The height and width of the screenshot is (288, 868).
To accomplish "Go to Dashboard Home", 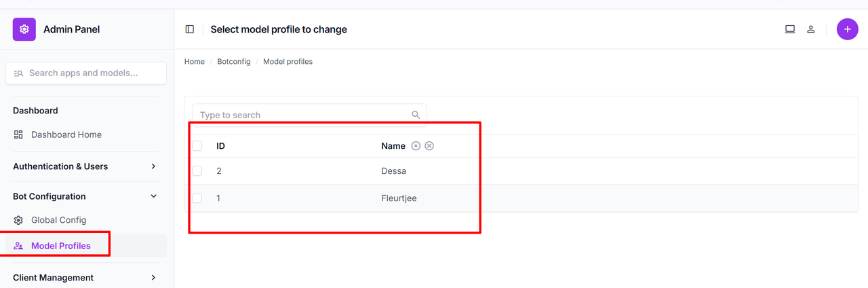I will click(66, 134).
